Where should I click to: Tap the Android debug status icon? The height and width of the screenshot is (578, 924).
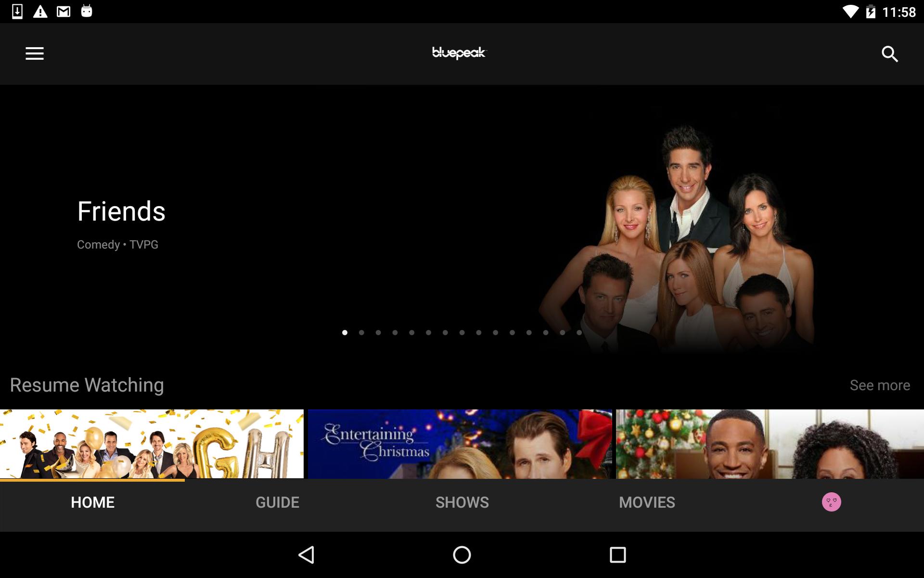tap(87, 11)
